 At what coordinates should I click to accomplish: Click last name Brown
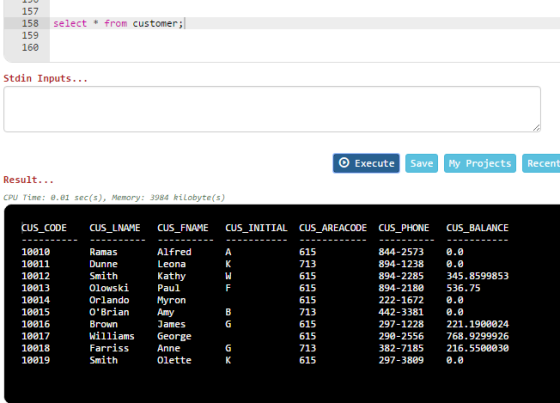(x=103, y=324)
